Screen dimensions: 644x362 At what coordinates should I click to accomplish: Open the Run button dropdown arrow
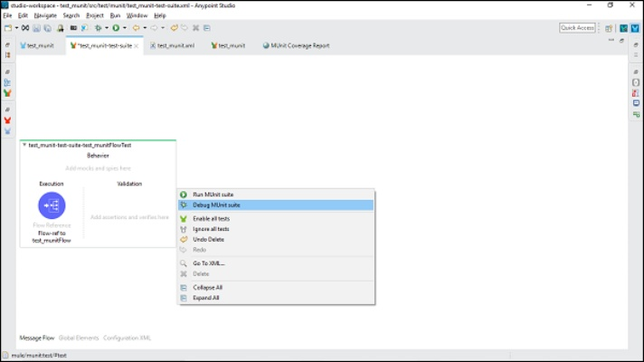(x=124, y=28)
